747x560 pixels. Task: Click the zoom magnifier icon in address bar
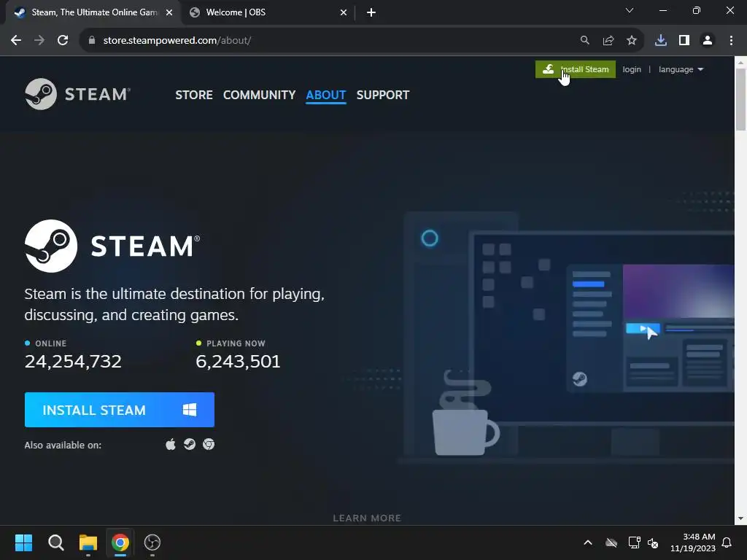point(585,41)
